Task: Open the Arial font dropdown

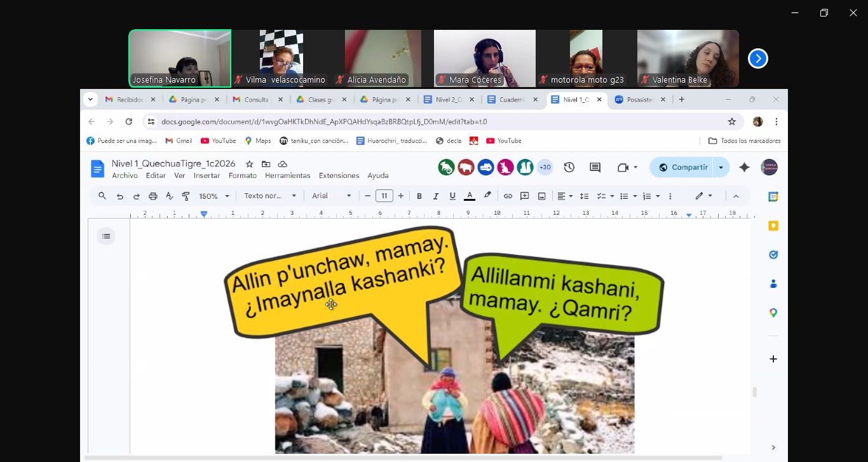Action: pos(331,196)
